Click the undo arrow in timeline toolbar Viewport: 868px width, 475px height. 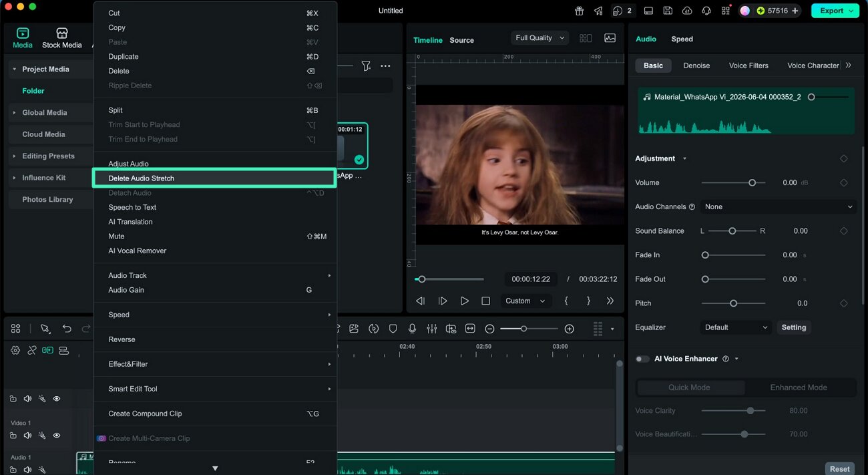pos(67,329)
